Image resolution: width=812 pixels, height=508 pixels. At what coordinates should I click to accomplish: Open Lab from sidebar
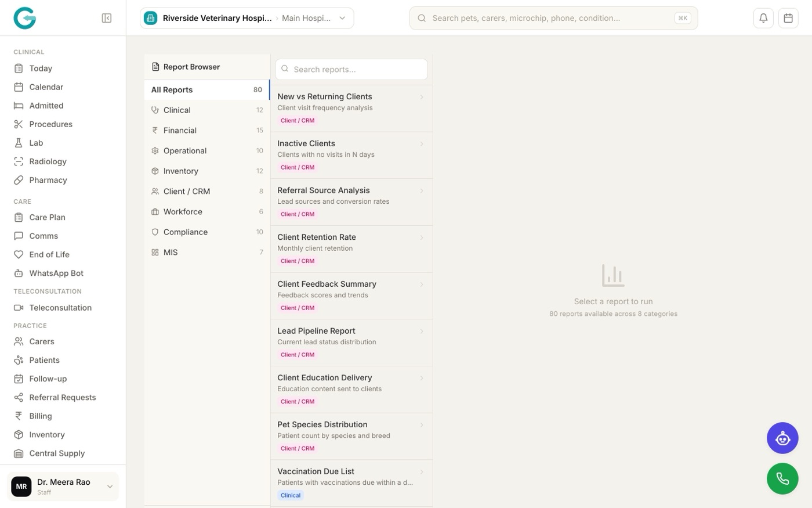pos(63,143)
